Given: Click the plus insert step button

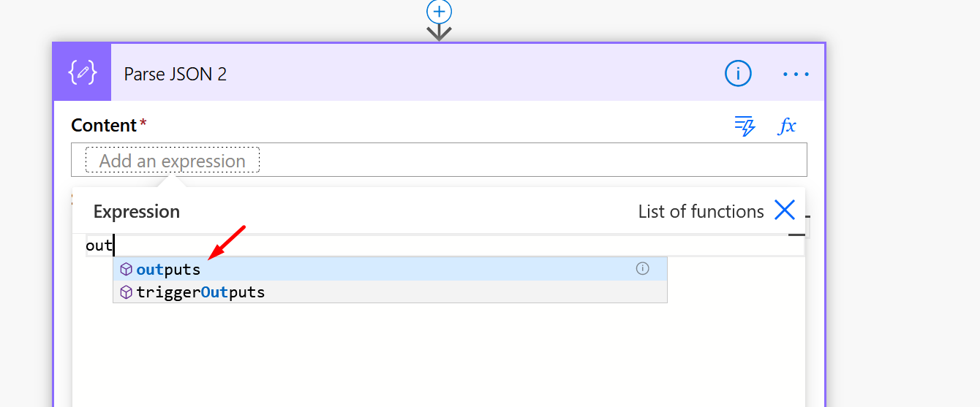Looking at the screenshot, I should click(439, 10).
